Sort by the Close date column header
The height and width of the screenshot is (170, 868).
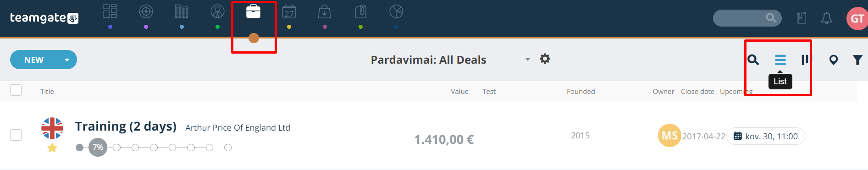(x=697, y=92)
